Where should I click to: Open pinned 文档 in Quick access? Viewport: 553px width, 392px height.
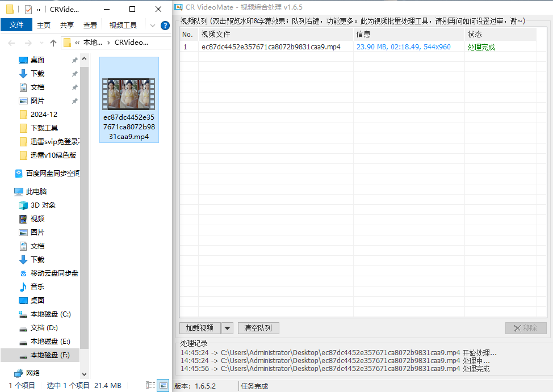pyautogui.click(x=37, y=87)
